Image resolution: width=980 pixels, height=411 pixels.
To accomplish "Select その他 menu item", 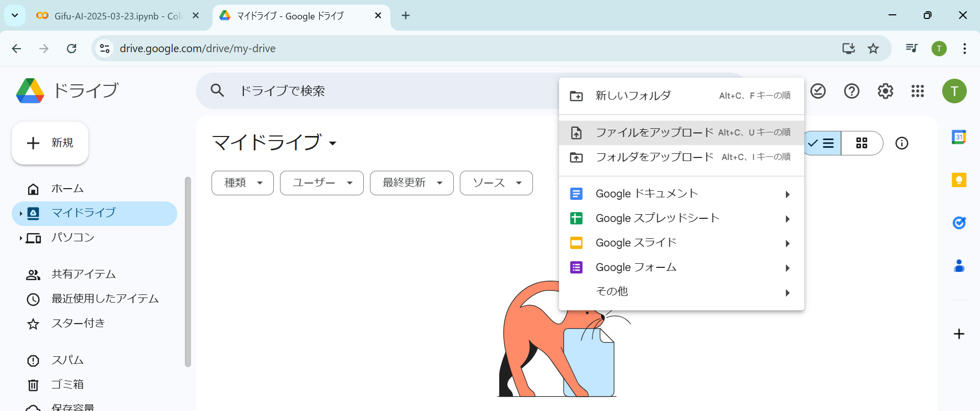I will 682,292.
